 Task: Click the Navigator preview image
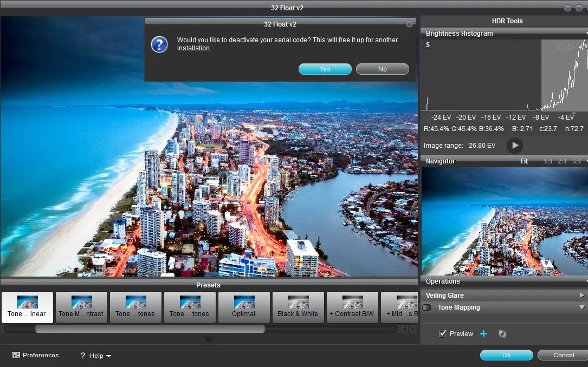505,221
